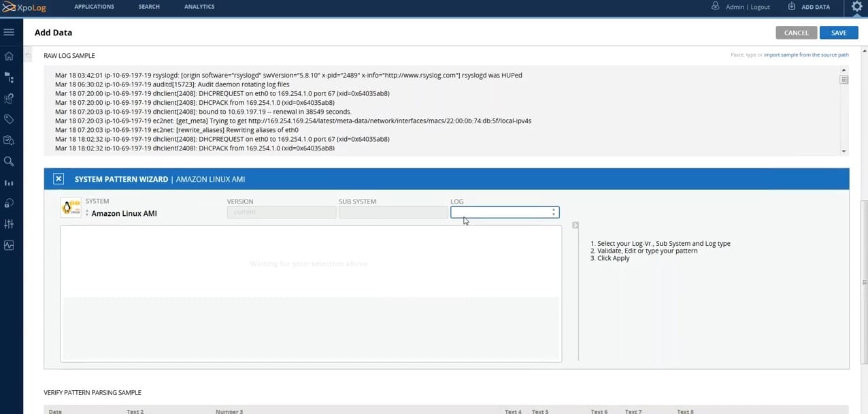This screenshot has height=414, width=868.
Task: Click the 'Date' column header
Action: [55, 411]
